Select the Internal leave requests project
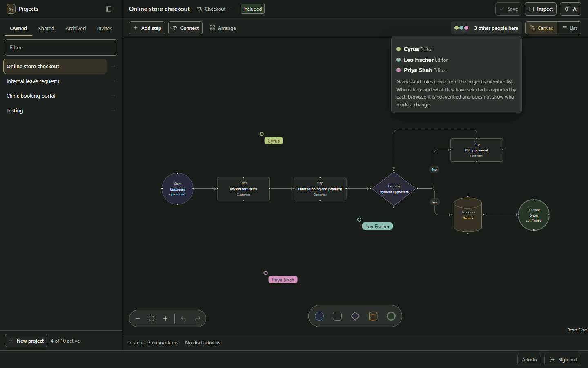This screenshot has height=368, width=588. click(x=55, y=81)
